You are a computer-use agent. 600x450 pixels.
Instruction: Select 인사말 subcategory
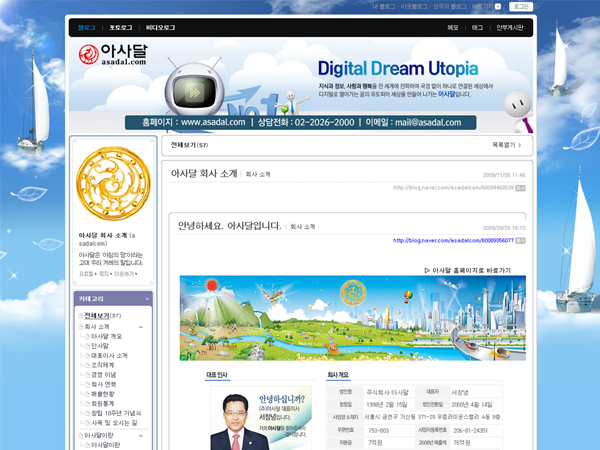click(x=100, y=346)
